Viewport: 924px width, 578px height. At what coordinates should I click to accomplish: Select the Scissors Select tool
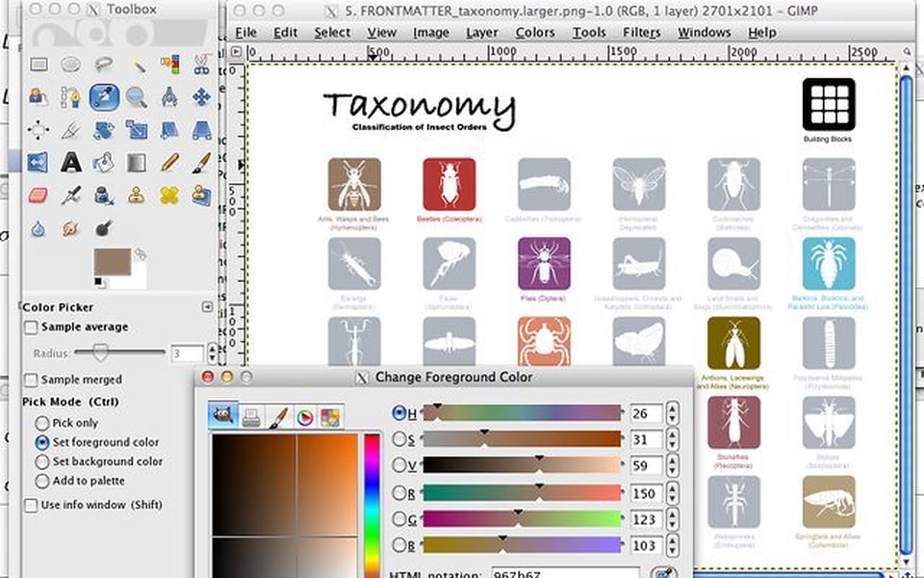pos(201,64)
